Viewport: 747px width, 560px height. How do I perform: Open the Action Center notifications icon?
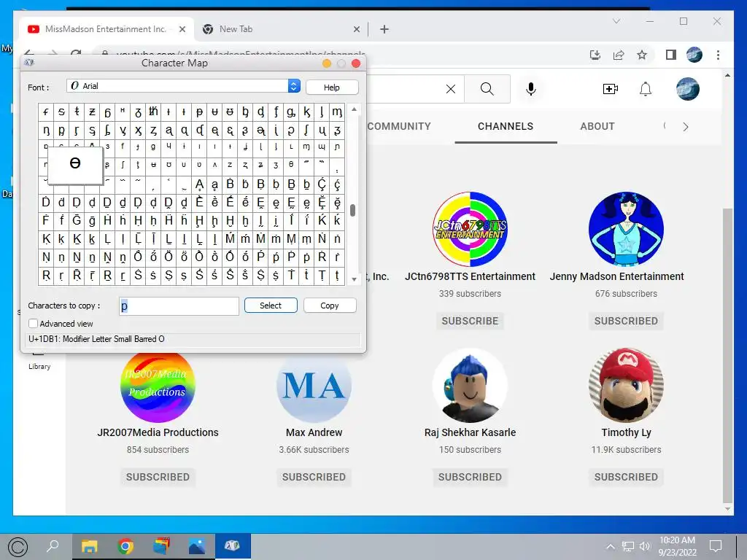[x=716, y=545]
